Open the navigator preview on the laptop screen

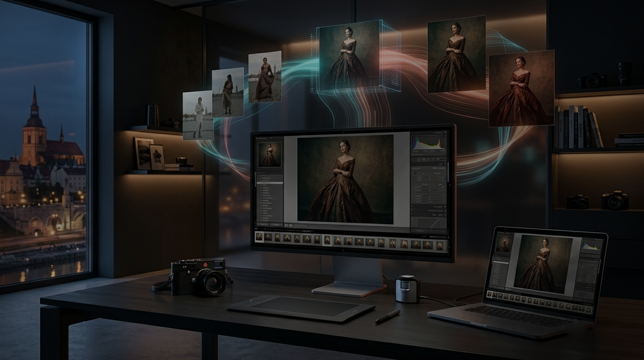tap(503, 244)
